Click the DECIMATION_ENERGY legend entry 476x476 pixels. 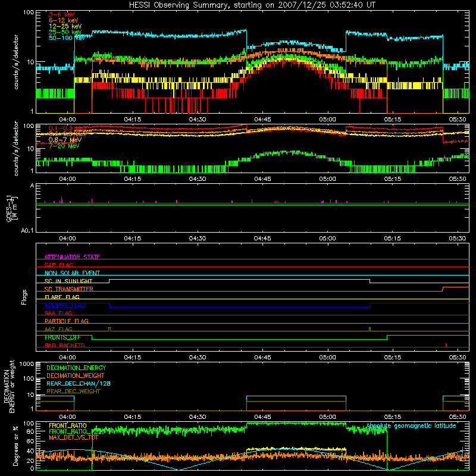pyautogui.click(x=76, y=368)
